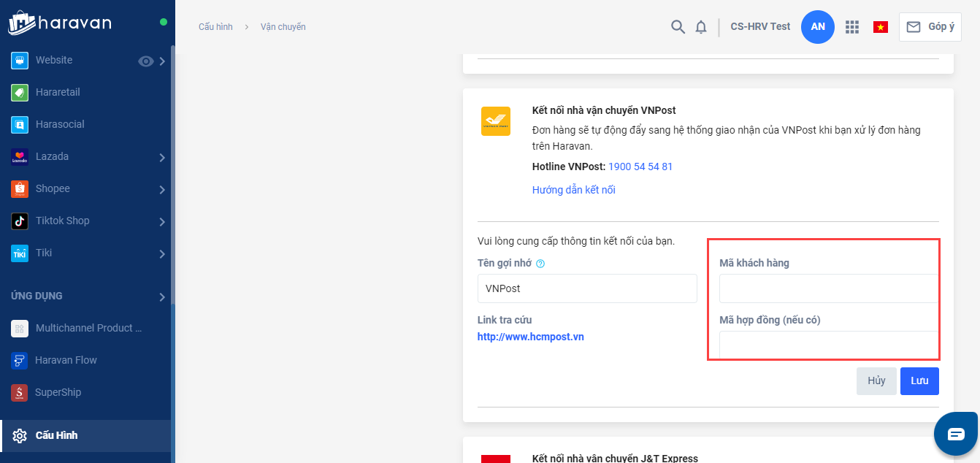This screenshot has width=980, height=463.
Task: Expand the Shopee submenu chevron
Action: pos(162,190)
